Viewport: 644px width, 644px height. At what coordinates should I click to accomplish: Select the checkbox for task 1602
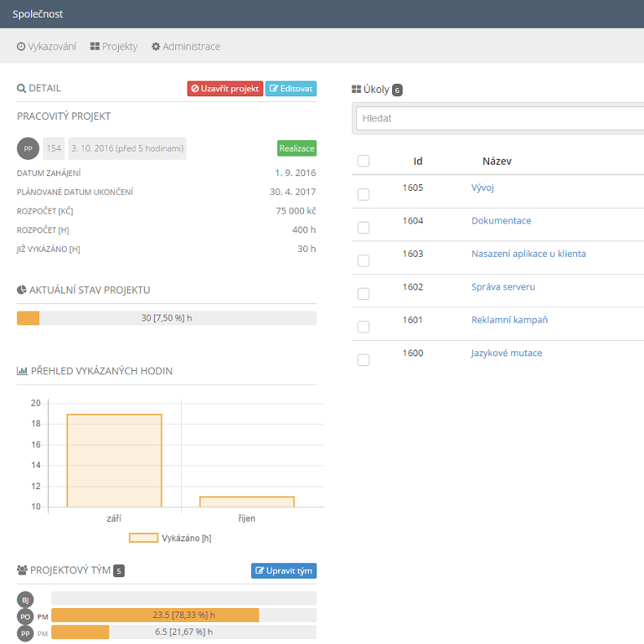coord(364,293)
